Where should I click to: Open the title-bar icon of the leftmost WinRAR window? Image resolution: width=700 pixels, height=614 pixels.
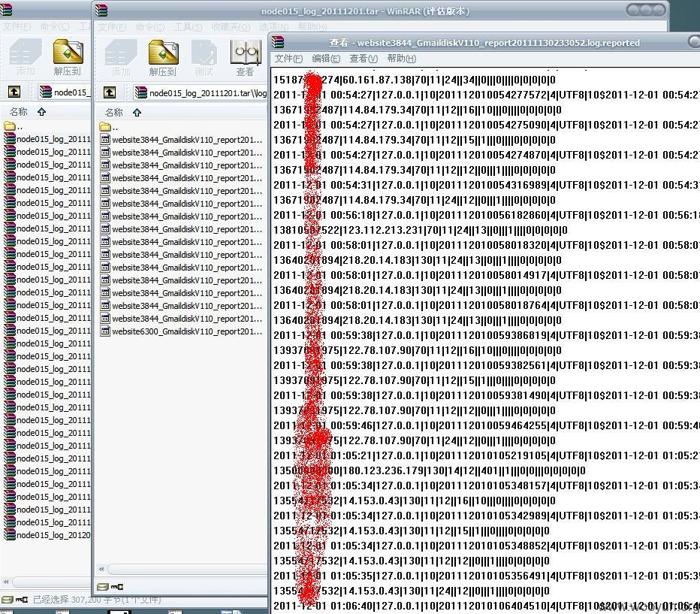(6, 10)
